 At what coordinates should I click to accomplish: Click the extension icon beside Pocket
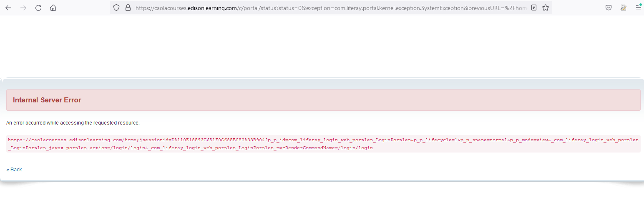[x=623, y=8]
